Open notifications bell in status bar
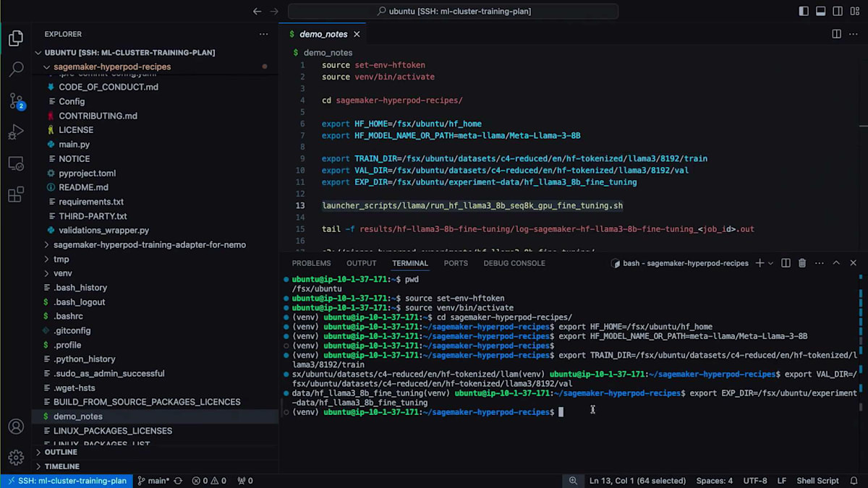Image resolution: width=868 pixels, height=488 pixels. (x=854, y=481)
